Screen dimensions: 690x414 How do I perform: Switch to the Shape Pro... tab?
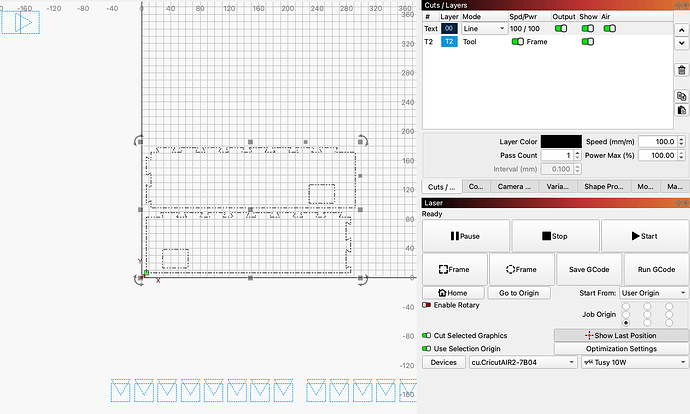coord(603,187)
